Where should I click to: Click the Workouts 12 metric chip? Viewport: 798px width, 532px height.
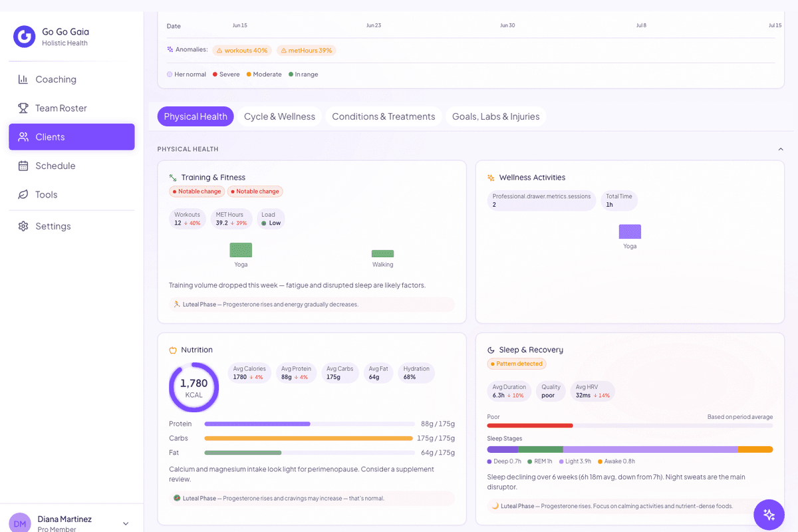click(188, 219)
